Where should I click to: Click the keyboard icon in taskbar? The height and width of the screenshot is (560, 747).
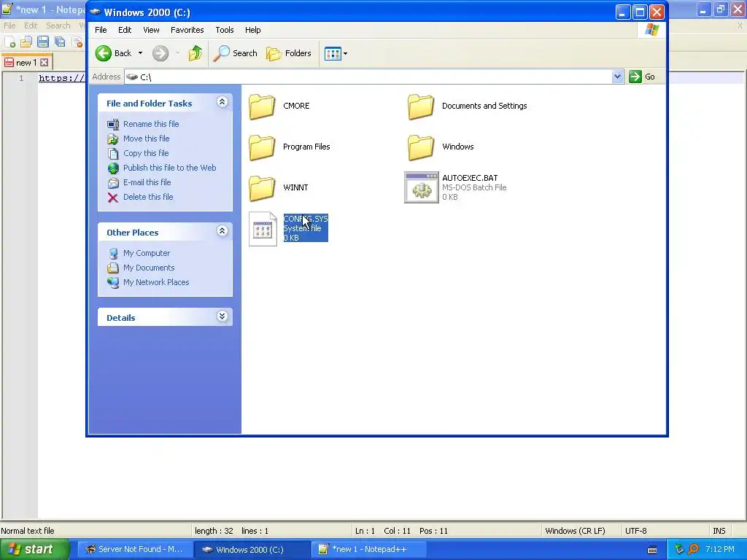click(652, 550)
